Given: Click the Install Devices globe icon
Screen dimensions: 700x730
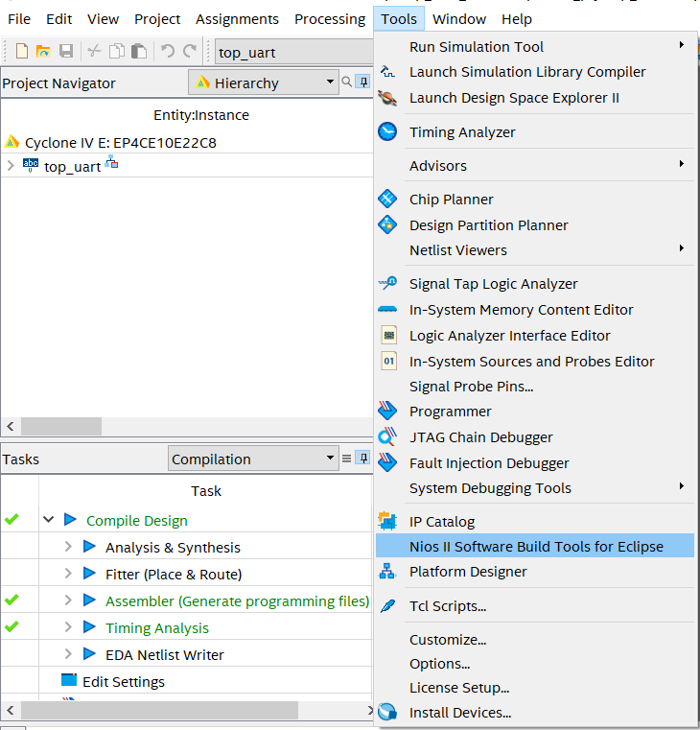Looking at the screenshot, I should (387, 712).
